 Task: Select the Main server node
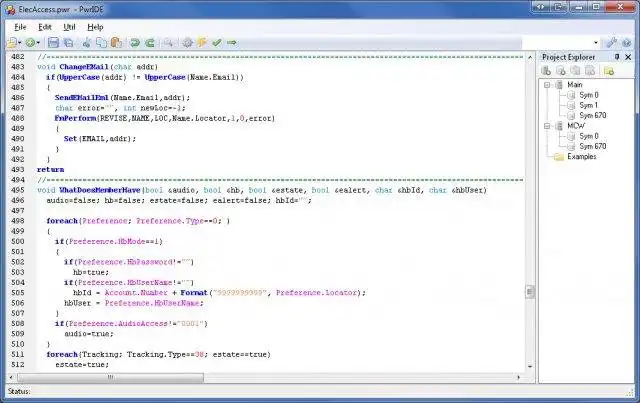click(575, 85)
